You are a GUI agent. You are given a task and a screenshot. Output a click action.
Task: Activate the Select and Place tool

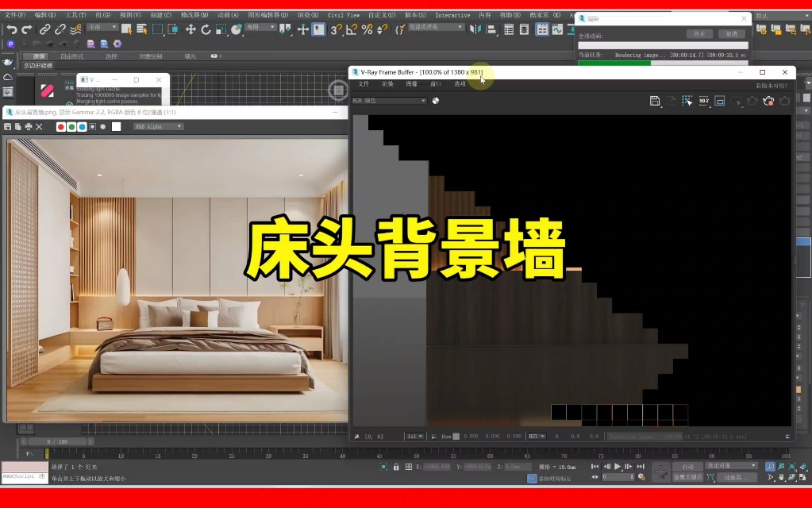pyautogui.click(x=237, y=29)
